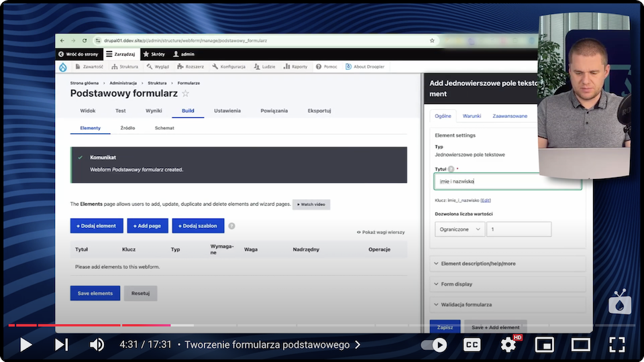The width and height of the screenshot is (644, 362).
Task: Play the video
Action: click(25, 345)
